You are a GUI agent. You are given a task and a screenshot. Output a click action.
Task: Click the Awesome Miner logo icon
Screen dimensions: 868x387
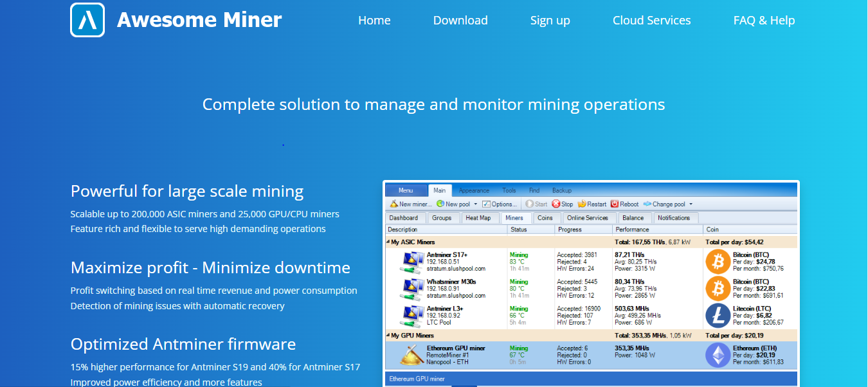click(x=87, y=20)
